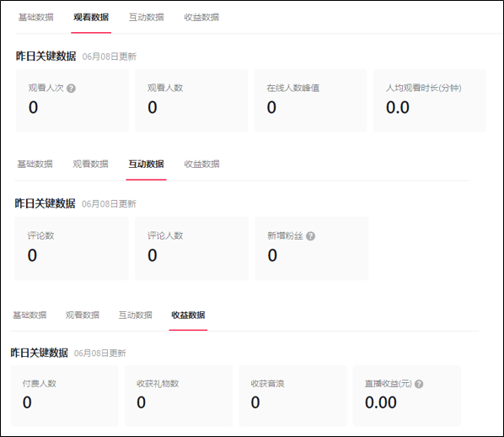This screenshot has width=504, height=437.
Task: Click the 收获礼物数 data card
Action: pos(179,396)
